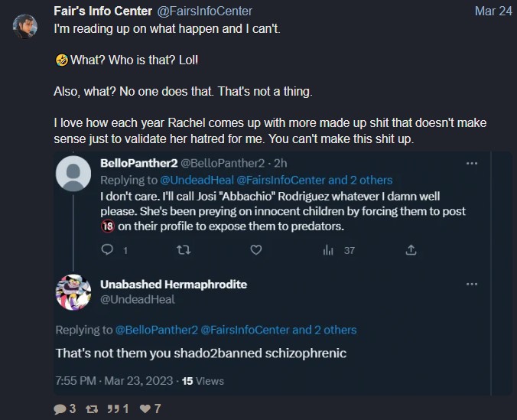Click the reply icon under the quoted BelloPanther2 tweet
This screenshot has height=420, width=517.
pyautogui.click(x=108, y=249)
